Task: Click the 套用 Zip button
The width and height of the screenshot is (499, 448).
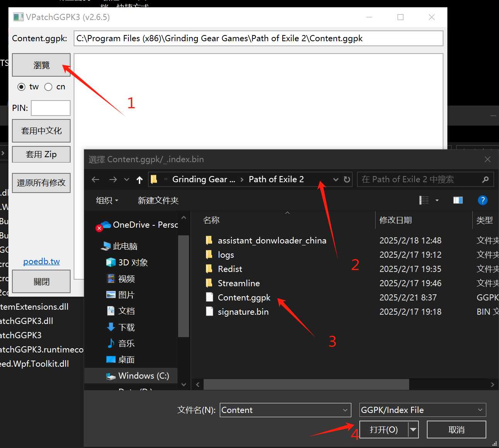Action: click(x=41, y=154)
